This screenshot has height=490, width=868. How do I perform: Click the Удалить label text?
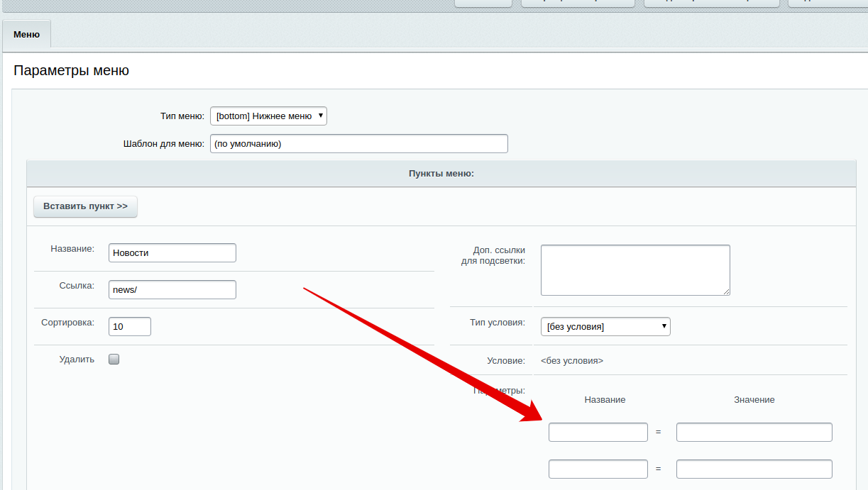coord(77,360)
